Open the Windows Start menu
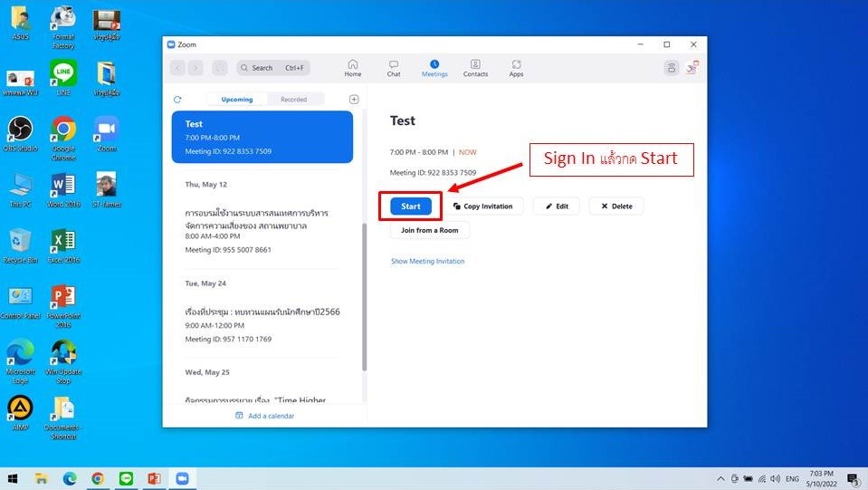Viewport: 868px width, 490px height. (12, 479)
